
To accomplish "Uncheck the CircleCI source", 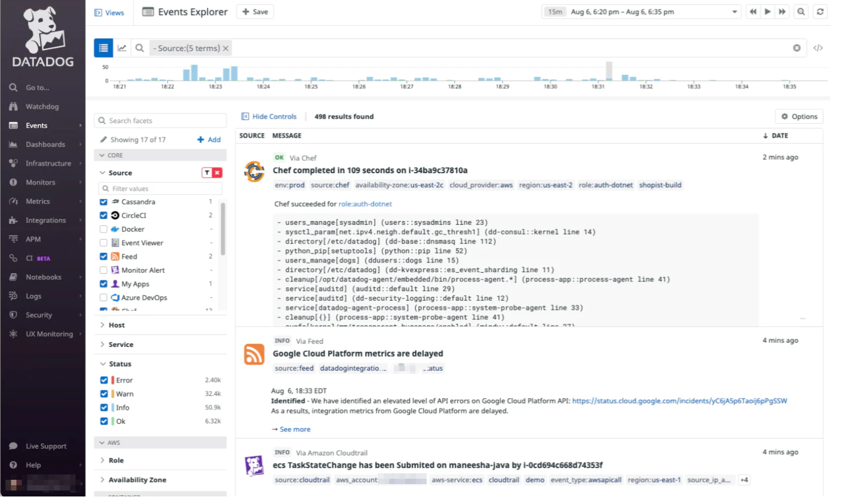I will pyautogui.click(x=103, y=215).
